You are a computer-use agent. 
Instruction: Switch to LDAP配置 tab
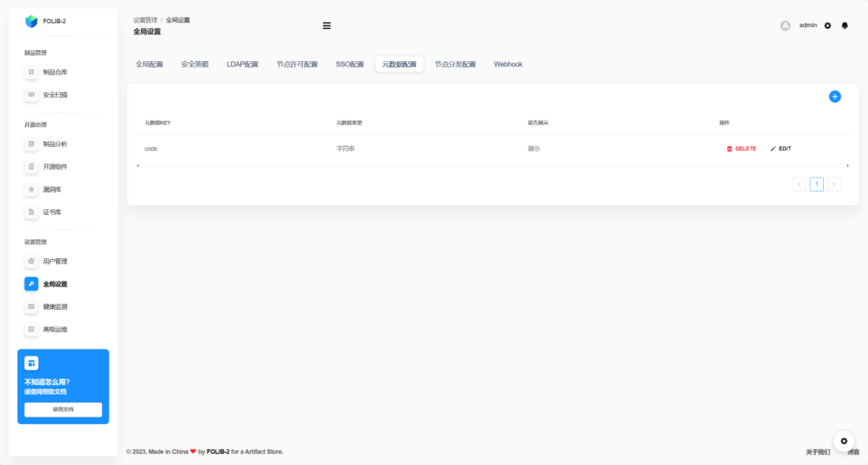coord(243,64)
